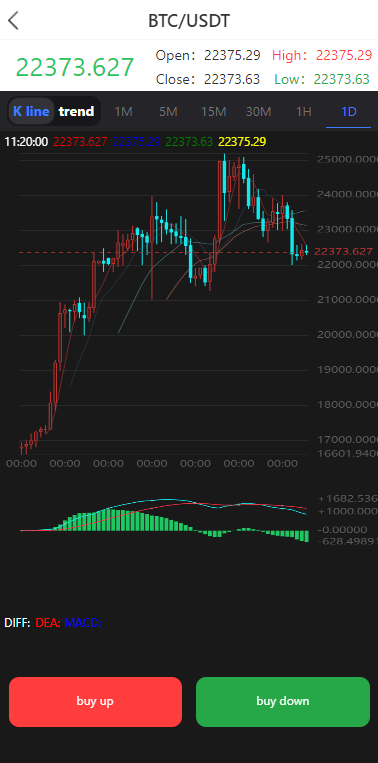The image size is (378, 763).
Task: Select the 1D timeframe tab
Action: pos(349,112)
